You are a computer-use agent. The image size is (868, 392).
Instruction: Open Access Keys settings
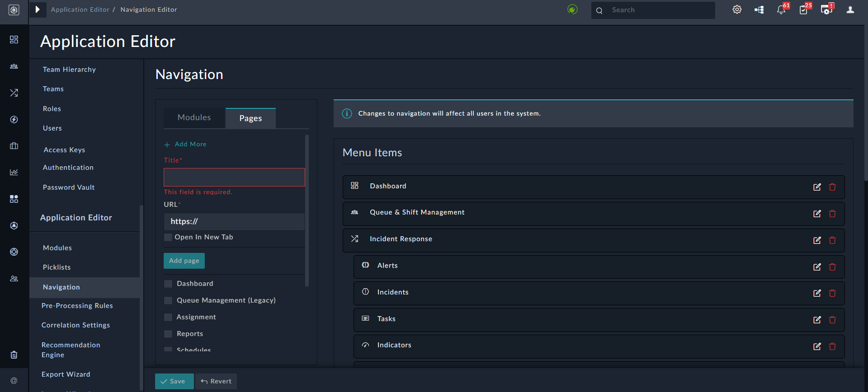[x=64, y=150]
